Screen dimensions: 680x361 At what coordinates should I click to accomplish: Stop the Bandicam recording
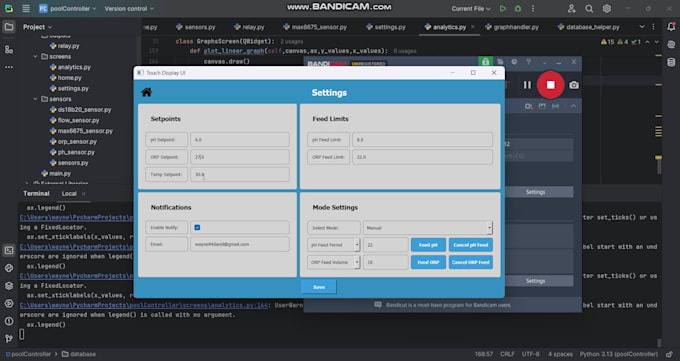[x=550, y=85]
